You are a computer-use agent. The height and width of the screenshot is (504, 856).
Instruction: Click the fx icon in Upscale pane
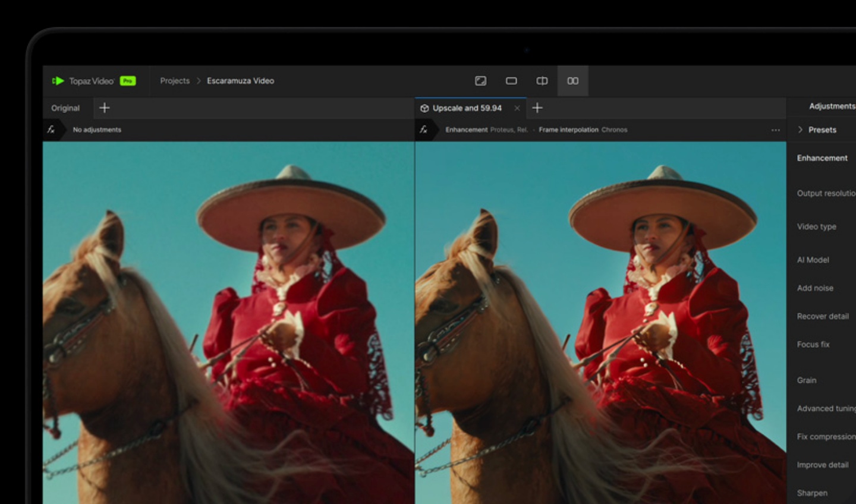click(423, 130)
